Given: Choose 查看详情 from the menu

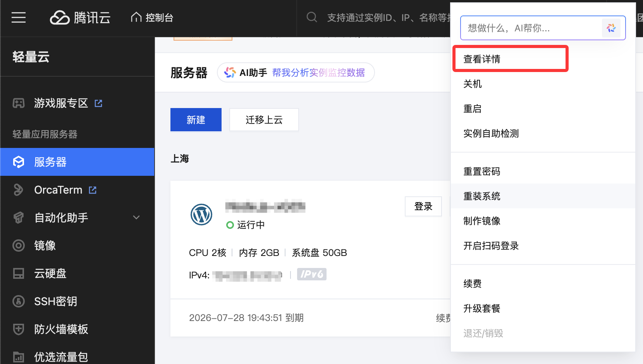Looking at the screenshot, I should pos(482,59).
